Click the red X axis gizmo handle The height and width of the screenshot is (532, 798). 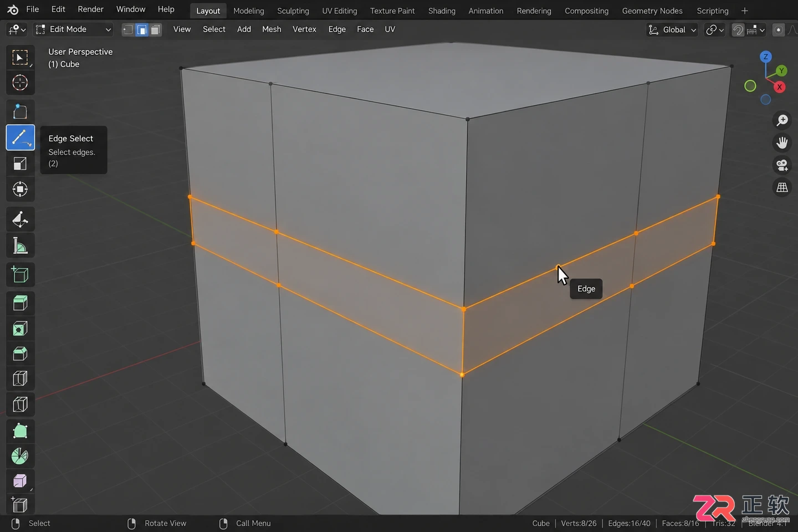click(780, 87)
